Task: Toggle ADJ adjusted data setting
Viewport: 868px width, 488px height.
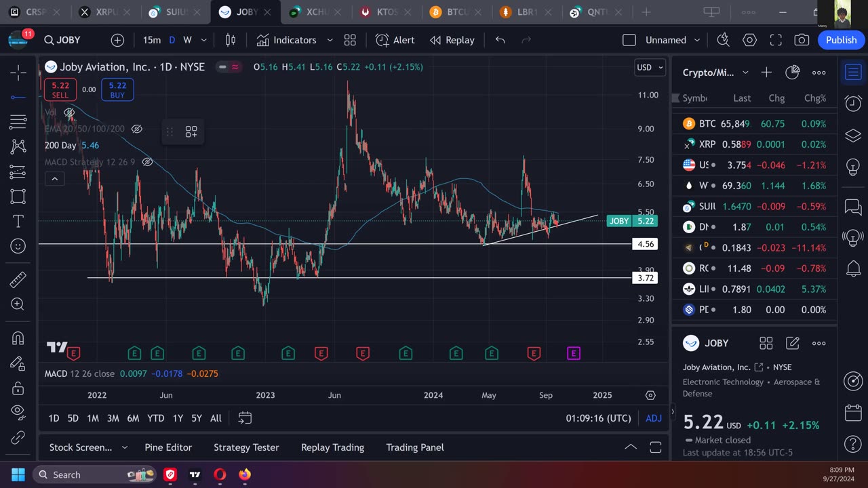Action: (654, 418)
